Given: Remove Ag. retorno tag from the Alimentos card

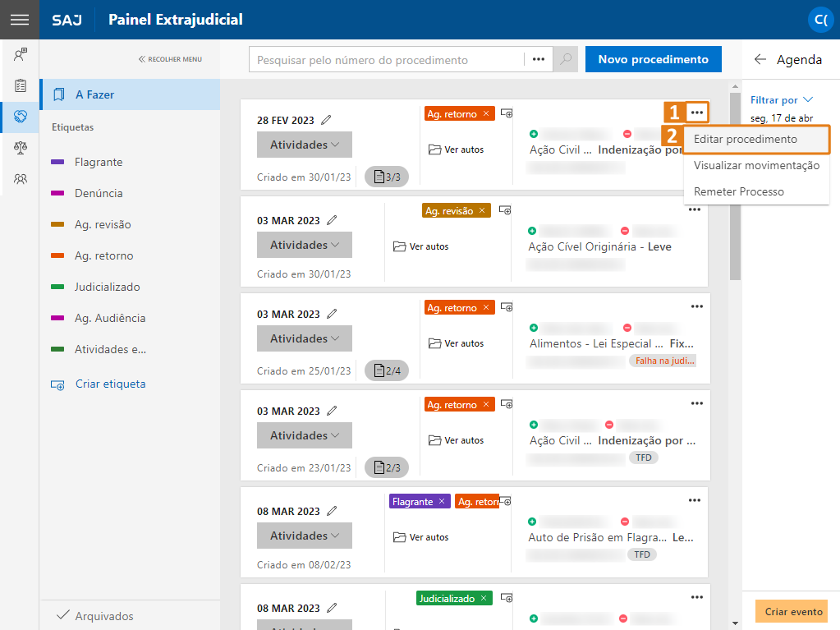Looking at the screenshot, I should (486, 307).
